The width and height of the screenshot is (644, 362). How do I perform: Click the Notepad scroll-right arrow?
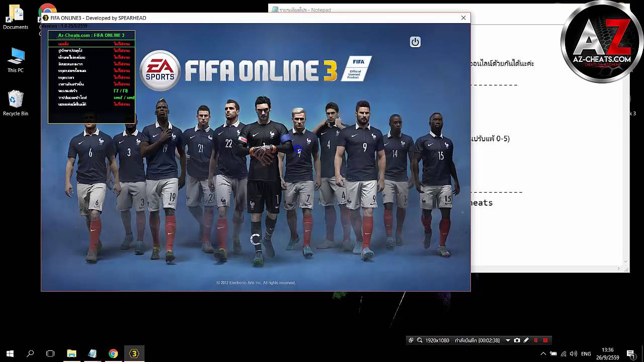[619, 269]
